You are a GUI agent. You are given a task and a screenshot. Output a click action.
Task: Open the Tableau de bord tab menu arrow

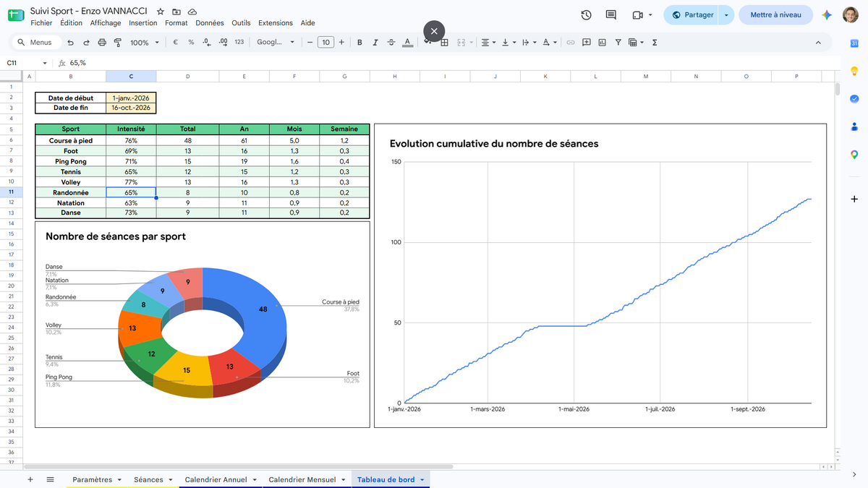point(422,479)
